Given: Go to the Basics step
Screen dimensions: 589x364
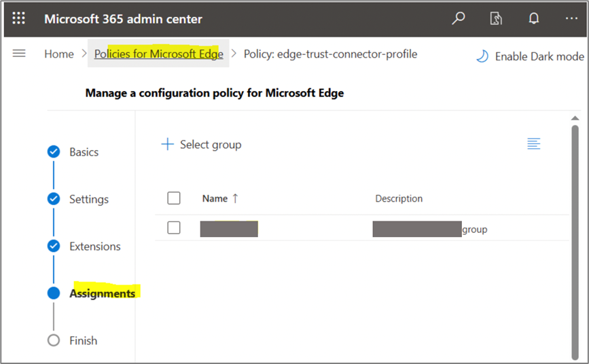Looking at the screenshot, I should (x=84, y=152).
